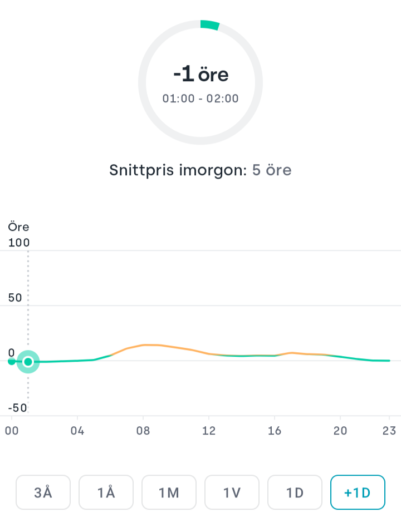Click the highlighted chart marker at 01:00
The height and width of the screenshot is (532, 401).
tap(28, 362)
